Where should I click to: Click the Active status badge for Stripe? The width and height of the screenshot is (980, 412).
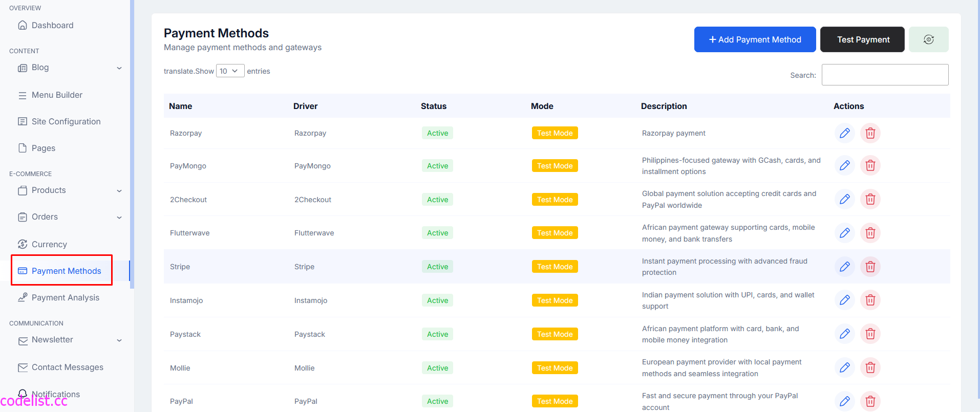pos(438,267)
